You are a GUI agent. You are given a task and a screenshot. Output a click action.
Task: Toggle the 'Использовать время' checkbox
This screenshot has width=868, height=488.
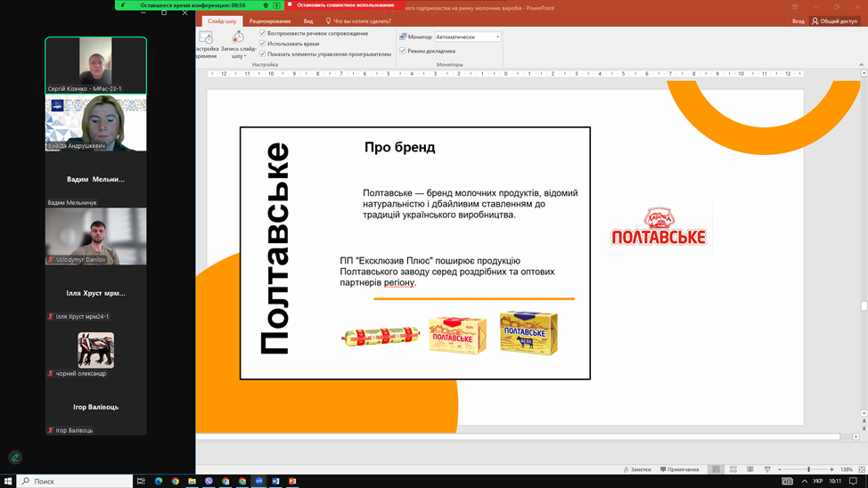(x=263, y=43)
